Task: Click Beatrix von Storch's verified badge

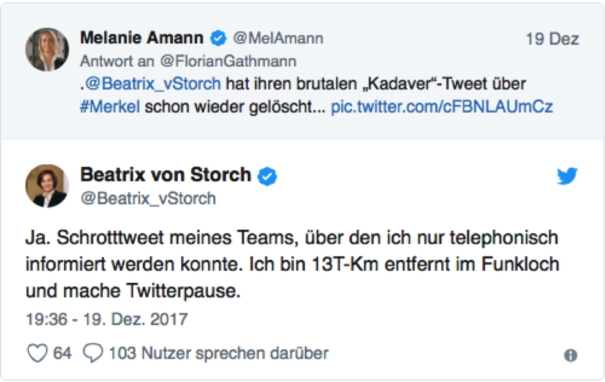Action: 267,176
